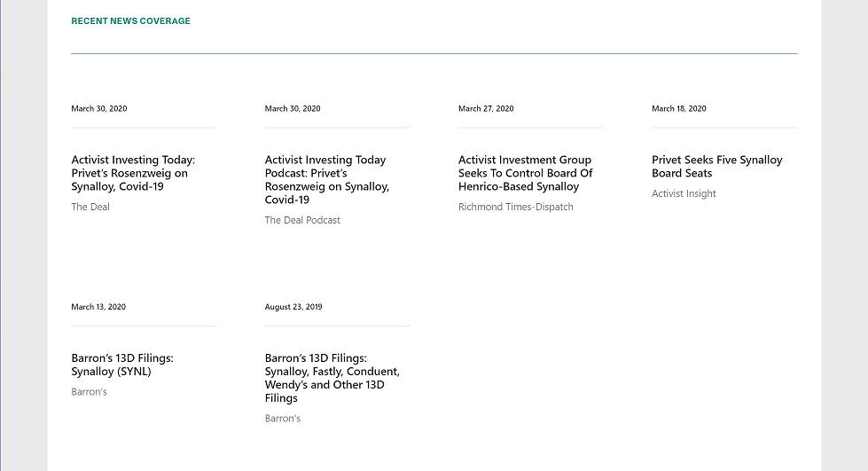Screen dimensions: 868x471
Task: Click Barron's source under the Synalloy (SYNL) headline
Action: pyautogui.click(x=89, y=392)
